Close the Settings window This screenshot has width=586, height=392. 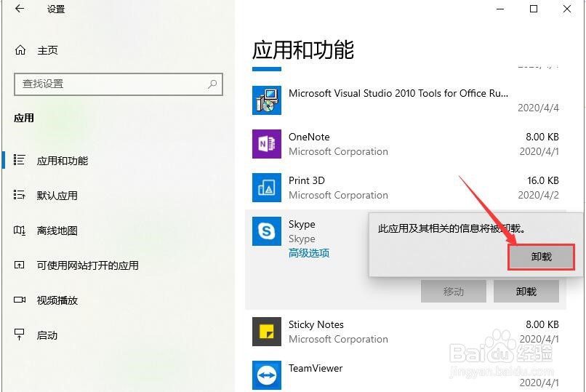(567, 9)
